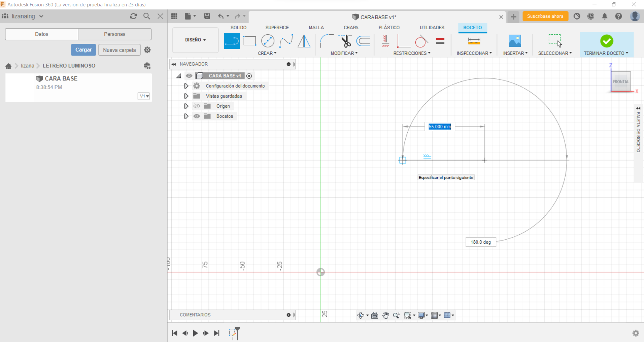
Task: Open the job status clock icon
Action: click(591, 16)
